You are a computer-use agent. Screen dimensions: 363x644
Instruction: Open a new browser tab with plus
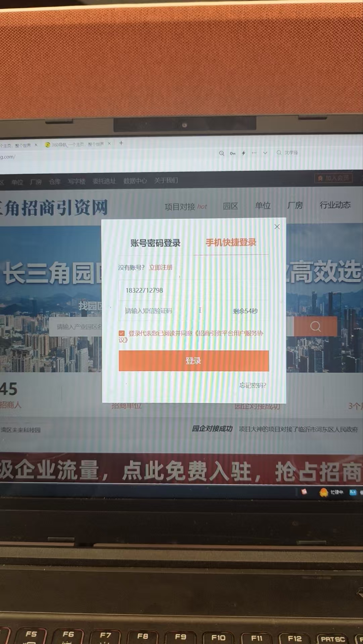pos(121,143)
